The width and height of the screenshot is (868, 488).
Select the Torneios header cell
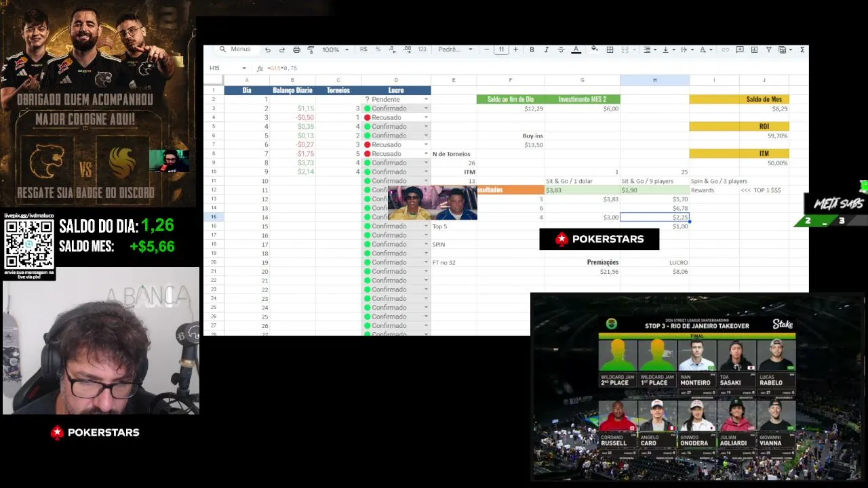(338, 90)
